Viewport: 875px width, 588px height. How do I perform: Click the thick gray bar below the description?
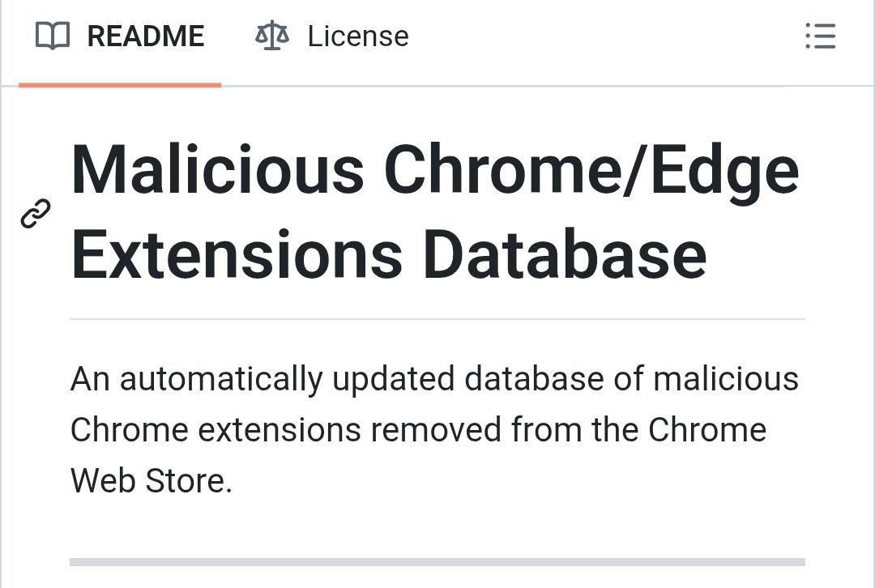pyautogui.click(x=437, y=561)
